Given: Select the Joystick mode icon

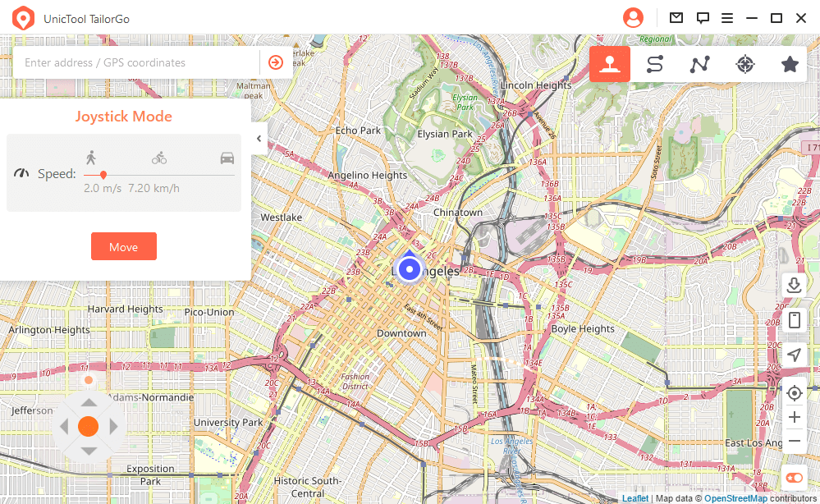Looking at the screenshot, I should coord(609,64).
